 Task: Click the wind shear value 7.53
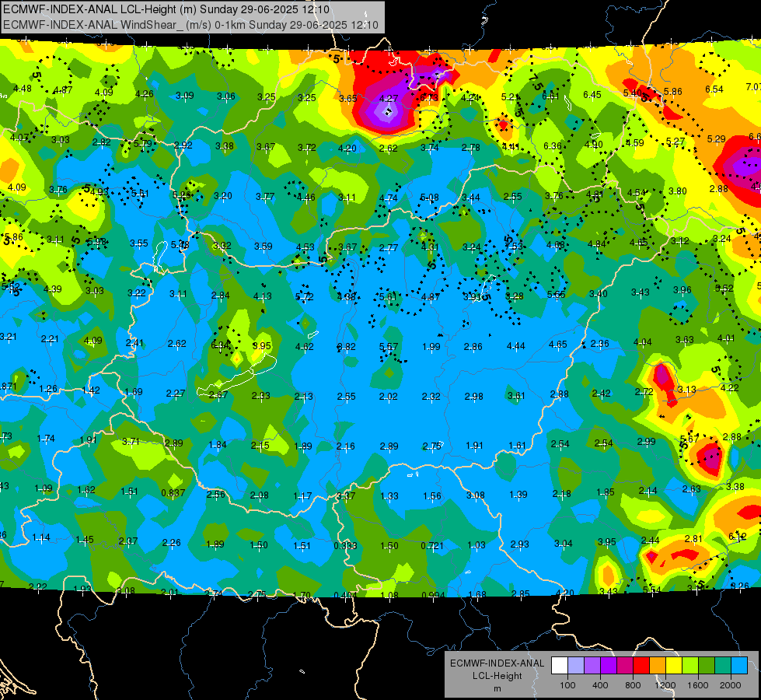coord(514,246)
